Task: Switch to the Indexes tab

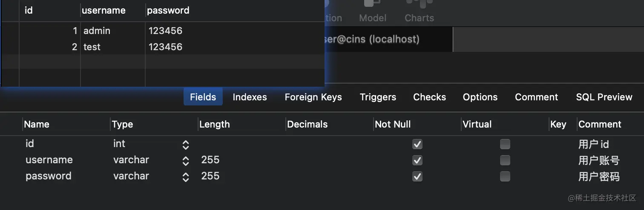Action: pyautogui.click(x=250, y=97)
